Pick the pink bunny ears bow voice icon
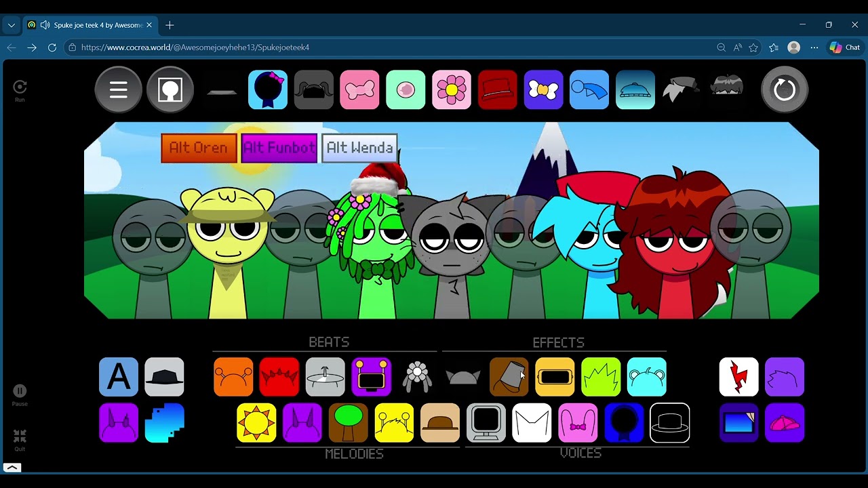 click(578, 423)
